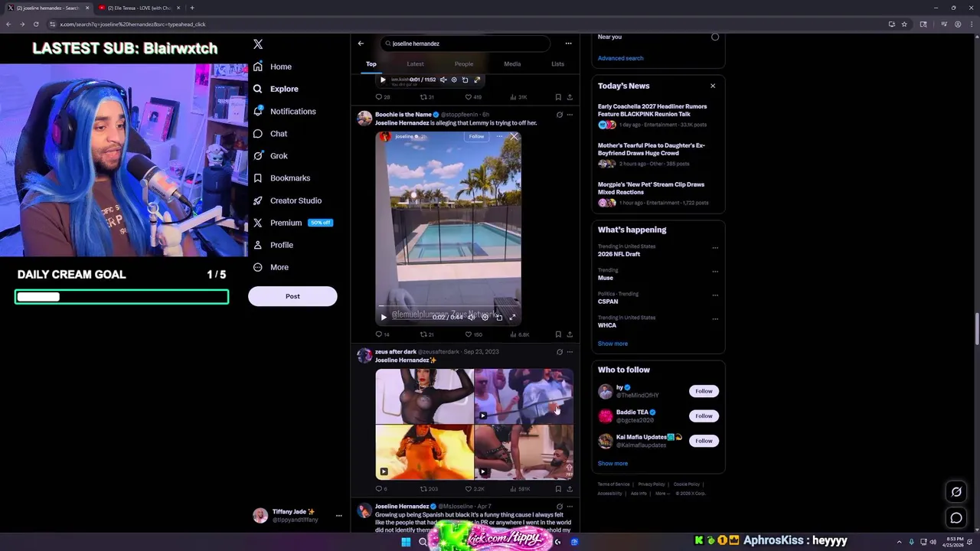The height and width of the screenshot is (551, 980).
Task: Open more options on Boochie's post
Action: point(569,115)
